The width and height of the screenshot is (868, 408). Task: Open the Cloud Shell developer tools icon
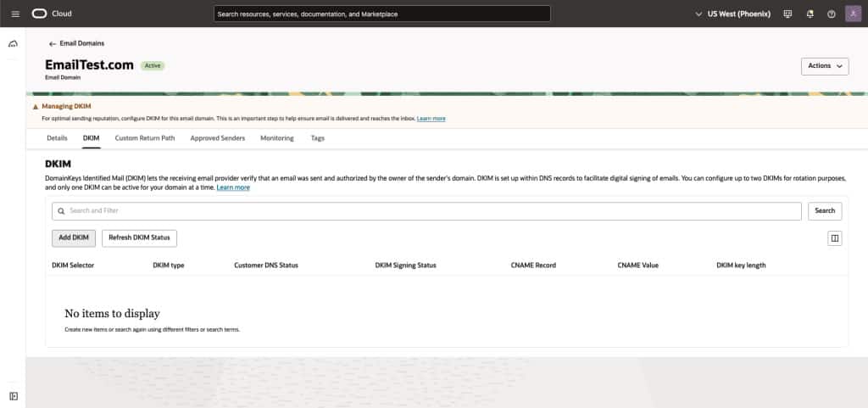787,14
